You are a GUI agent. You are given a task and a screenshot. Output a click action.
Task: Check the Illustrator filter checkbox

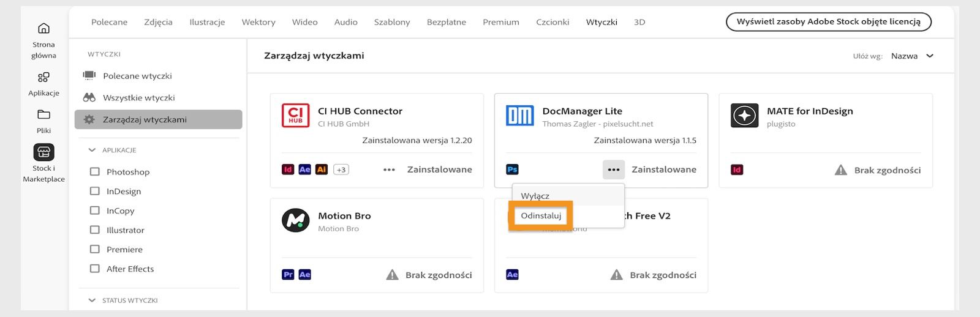tap(94, 229)
